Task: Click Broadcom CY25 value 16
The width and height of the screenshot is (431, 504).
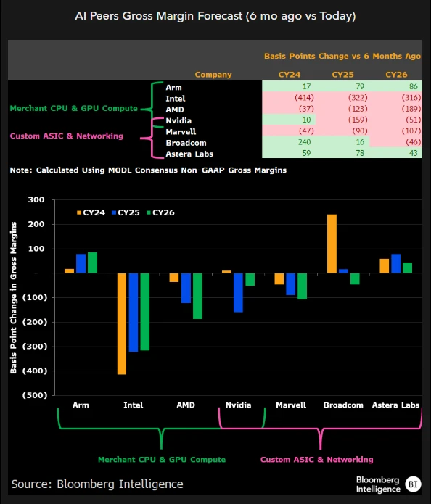Action: tap(360, 141)
